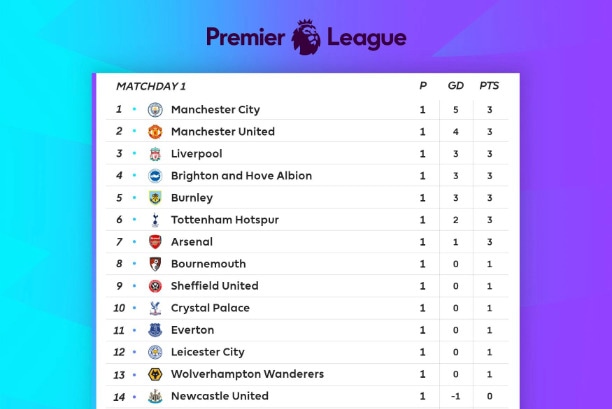Screen dimensions: 612x409
Task: Click the Tottenham Hotspur cockerel crest
Action: tap(155, 220)
